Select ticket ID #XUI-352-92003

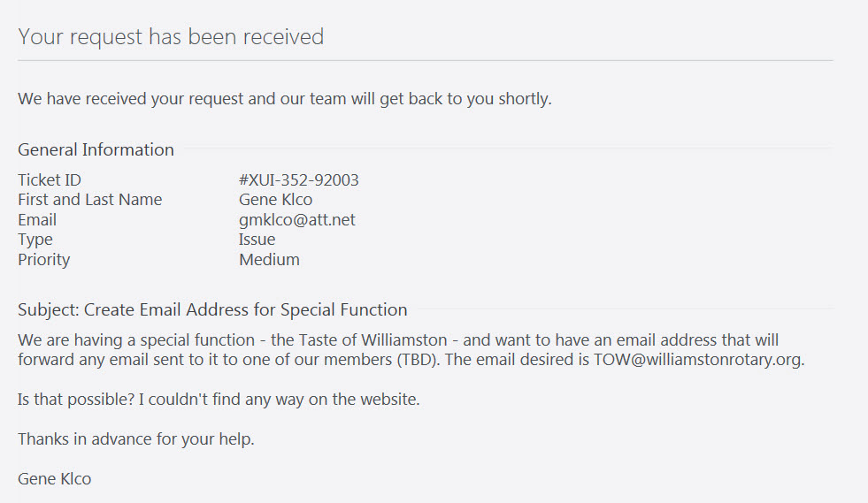pos(298,179)
